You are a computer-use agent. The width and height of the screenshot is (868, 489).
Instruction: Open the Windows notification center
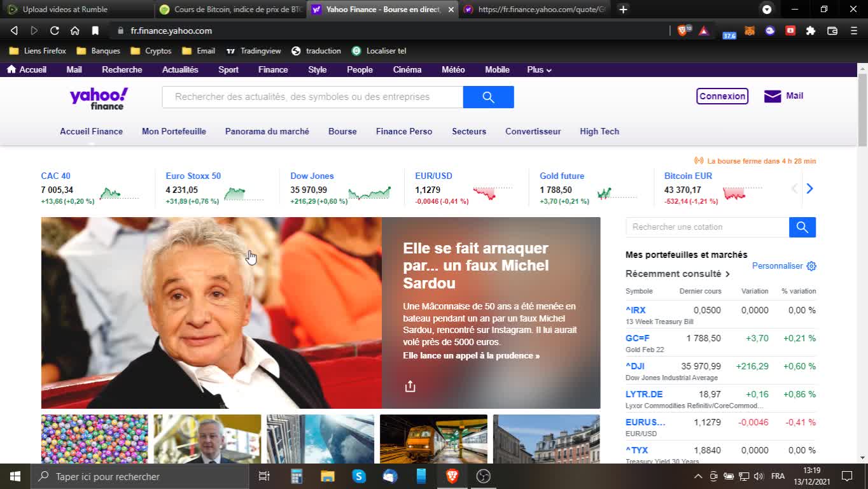point(847,476)
